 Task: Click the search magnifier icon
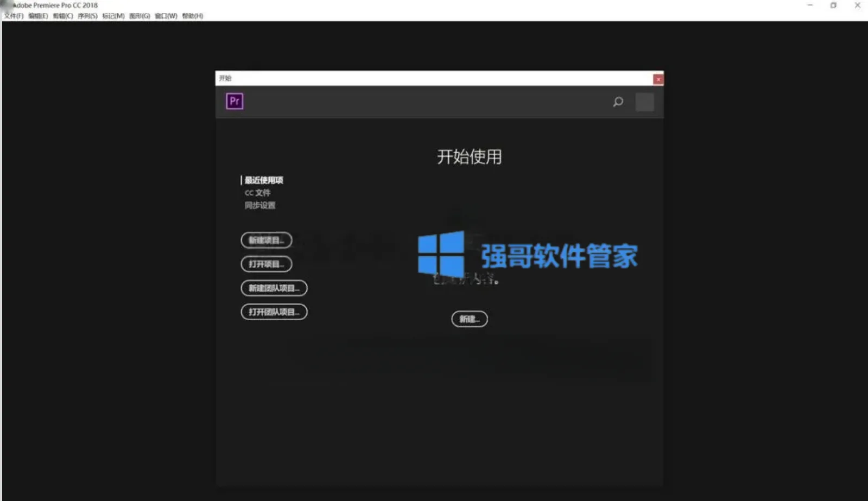tap(618, 102)
